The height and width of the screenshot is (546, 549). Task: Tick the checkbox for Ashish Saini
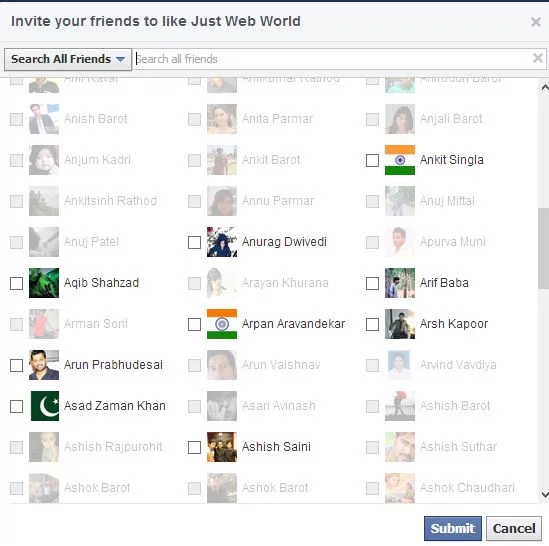tap(194, 447)
